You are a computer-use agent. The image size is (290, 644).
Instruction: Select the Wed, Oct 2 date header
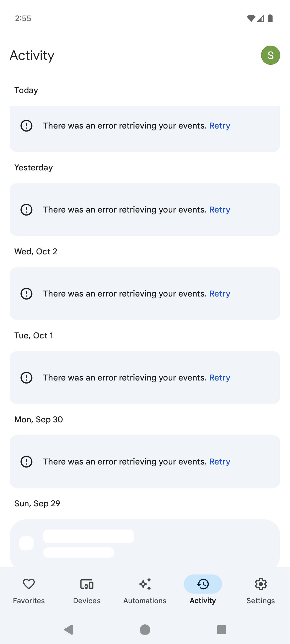(36, 251)
